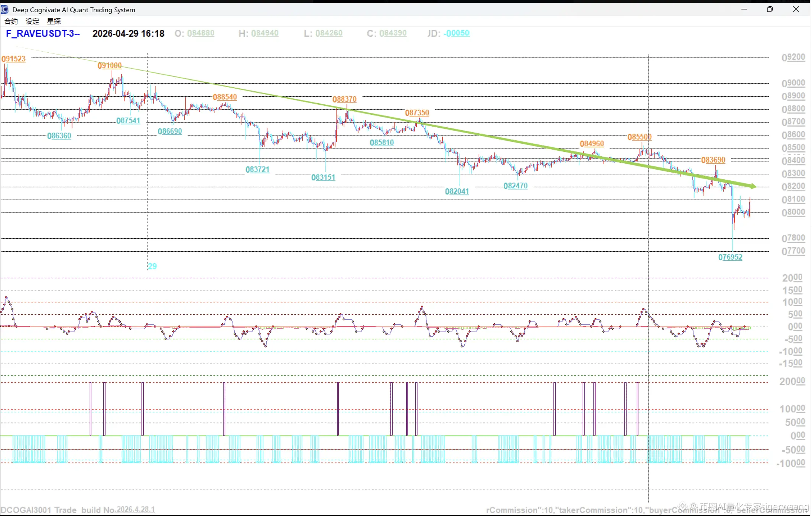This screenshot has height=516, width=812.
Task: Open the 星探 menu
Action: click(x=54, y=21)
